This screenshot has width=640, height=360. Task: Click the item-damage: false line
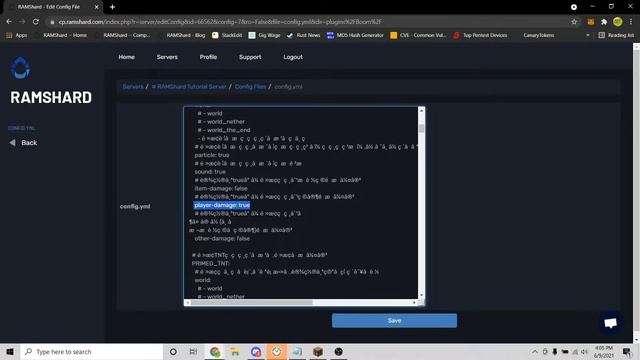[x=221, y=188]
